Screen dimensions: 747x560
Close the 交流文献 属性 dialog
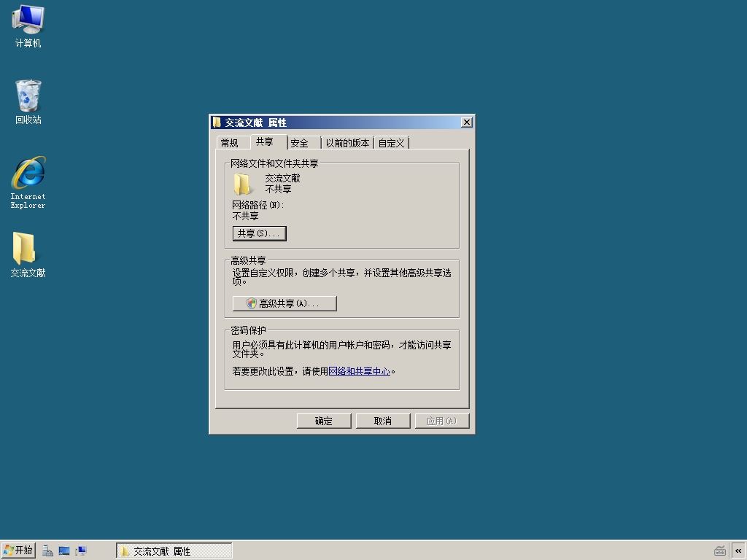(467, 122)
